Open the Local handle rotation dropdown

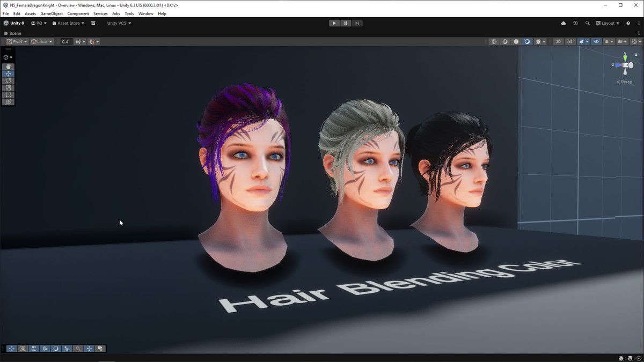[x=42, y=42]
